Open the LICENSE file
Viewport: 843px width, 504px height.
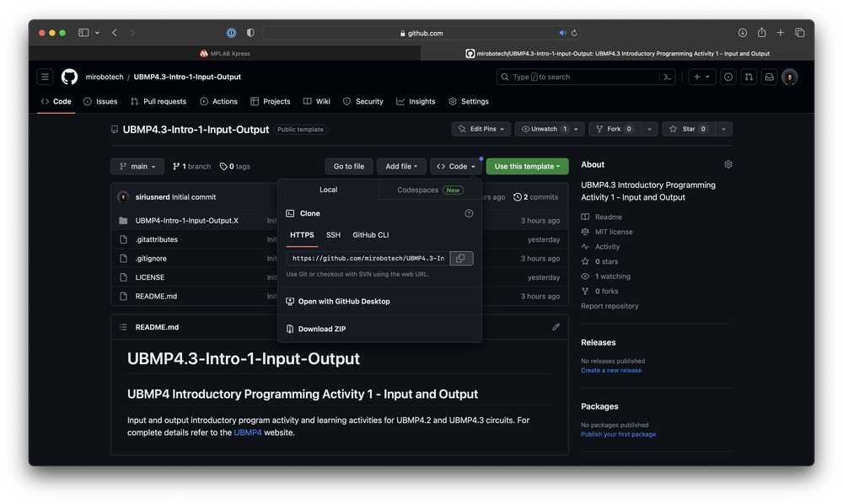pyautogui.click(x=150, y=277)
